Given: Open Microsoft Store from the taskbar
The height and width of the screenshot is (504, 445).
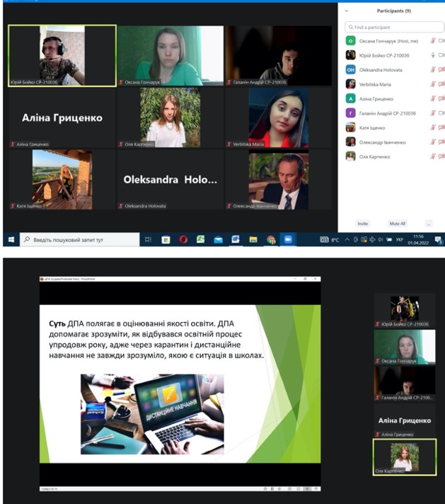Looking at the screenshot, I should pos(166,240).
